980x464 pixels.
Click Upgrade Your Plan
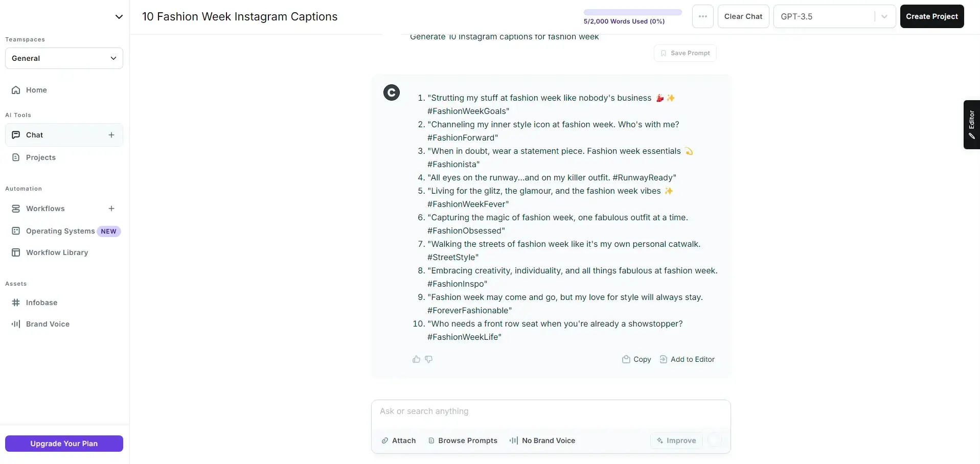(x=63, y=443)
